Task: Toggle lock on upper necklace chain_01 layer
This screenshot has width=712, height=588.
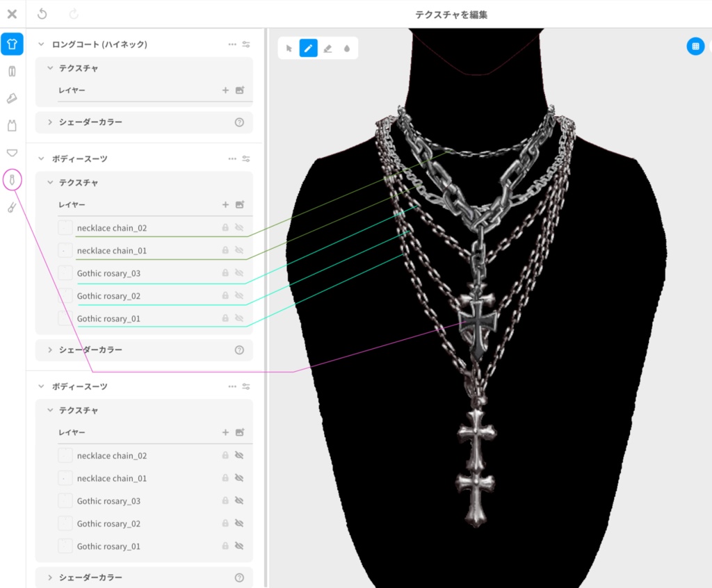Action: pyautogui.click(x=225, y=250)
